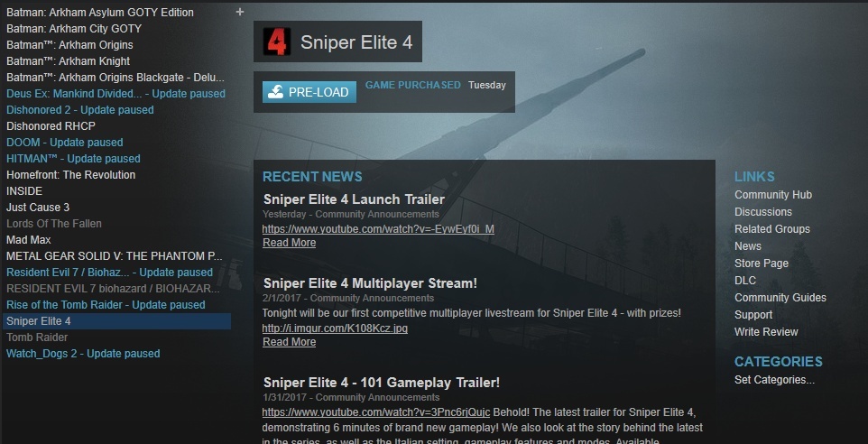Go to the Discussions link
868x444 pixels.
pyautogui.click(x=762, y=212)
